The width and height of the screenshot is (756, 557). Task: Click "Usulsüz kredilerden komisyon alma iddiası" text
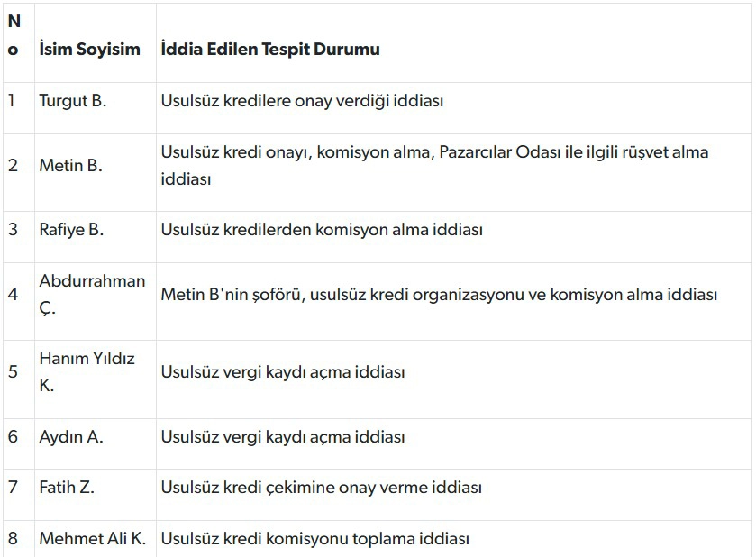tap(322, 230)
